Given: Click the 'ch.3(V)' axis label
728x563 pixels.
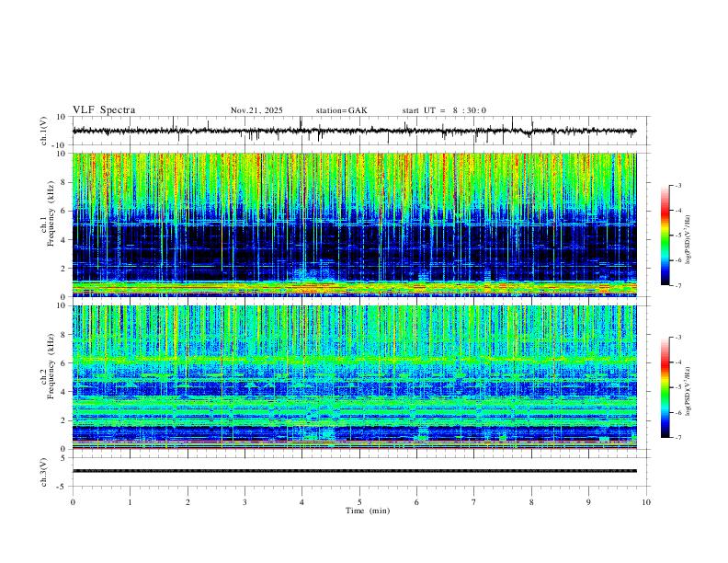Looking at the screenshot, I should click(44, 472).
